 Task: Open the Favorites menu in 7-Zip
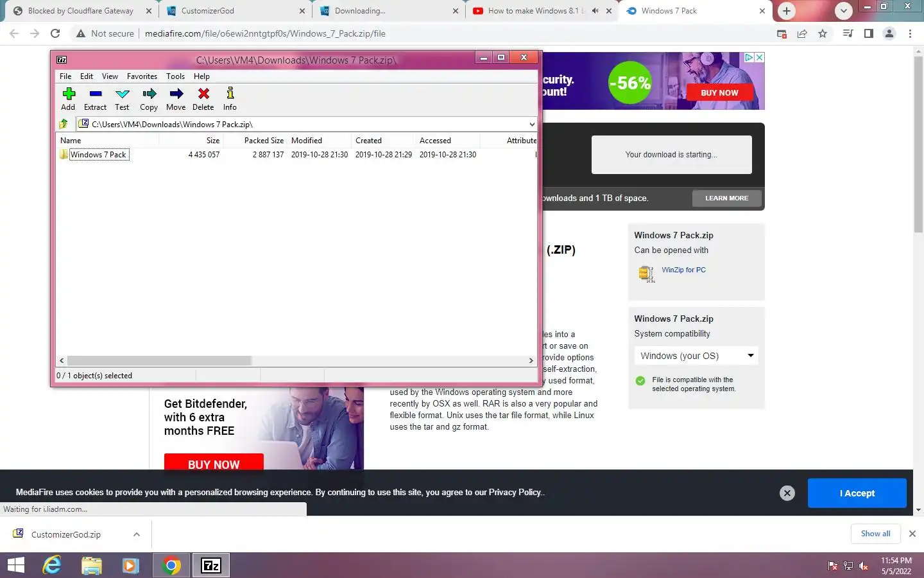pyautogui.click(x=142, y=76)
